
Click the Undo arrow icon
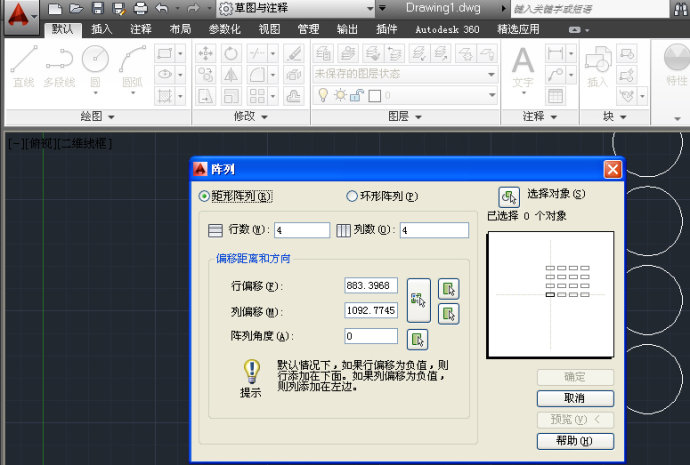pos(162,8)
